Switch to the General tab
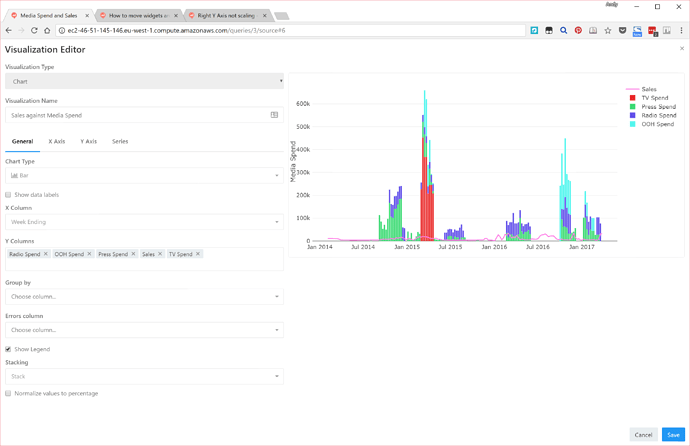690x446 pixels. click(x=22, y=141)
